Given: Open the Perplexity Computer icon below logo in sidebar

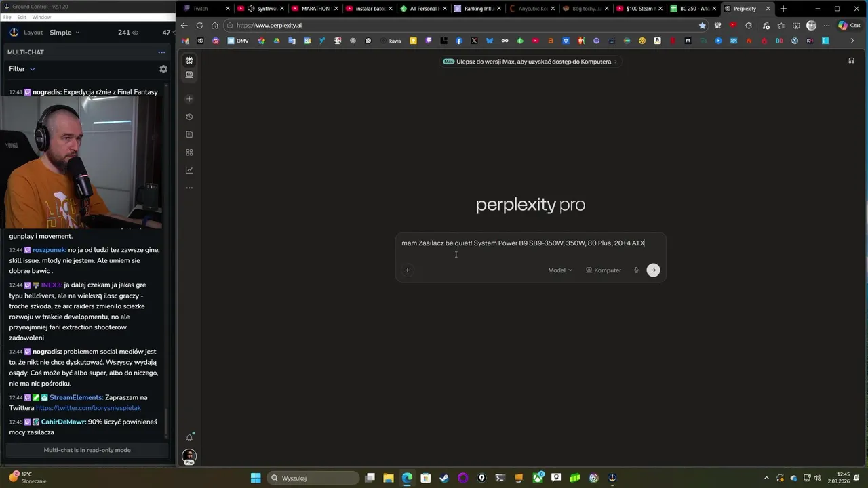Looking at the screenshot, I should coord(189,75).
